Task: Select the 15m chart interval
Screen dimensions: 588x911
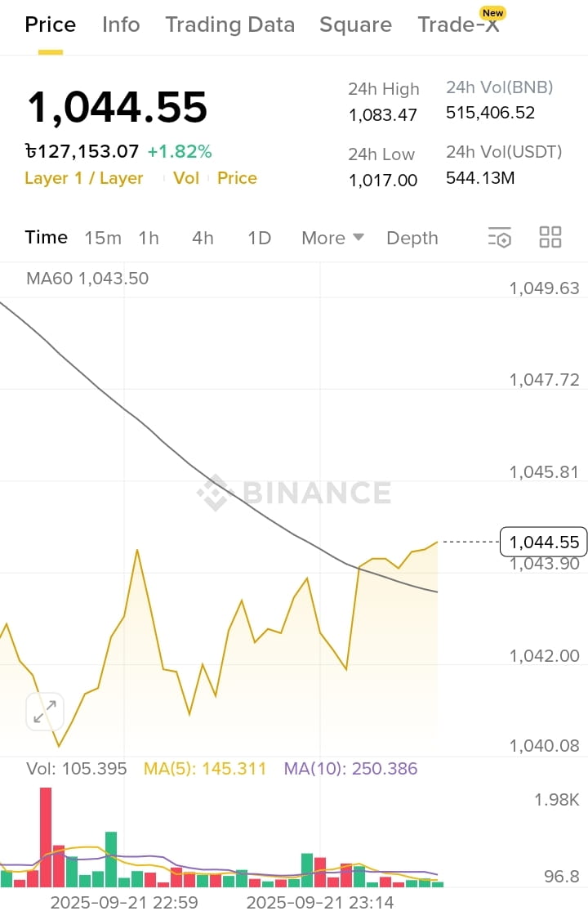Action: click(103, 238)
